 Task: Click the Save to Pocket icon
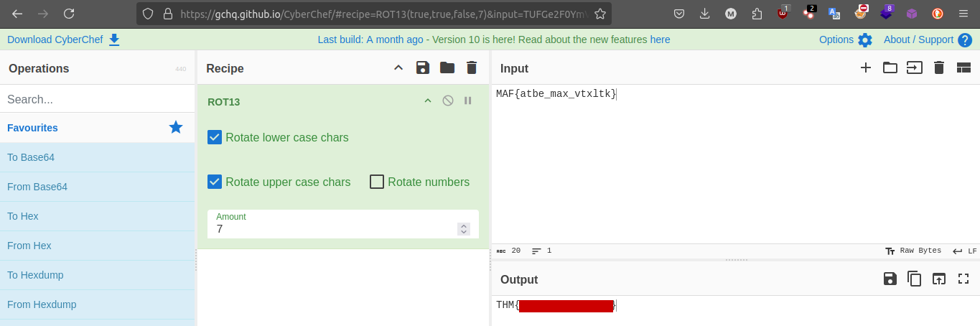click(679, 14)
